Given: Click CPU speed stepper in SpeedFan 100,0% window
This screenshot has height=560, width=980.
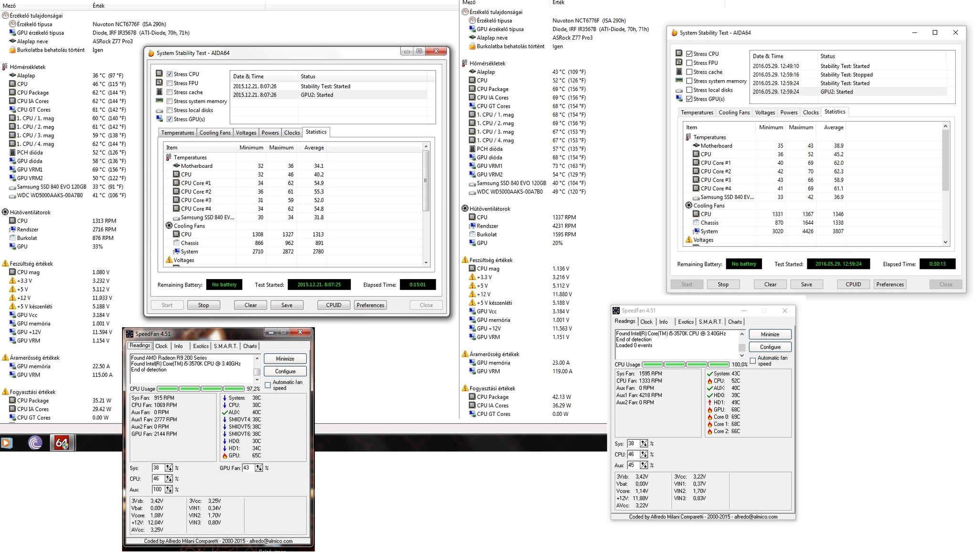Looking at the screenshot, I should pyautogui.click(x=644, y=455).
